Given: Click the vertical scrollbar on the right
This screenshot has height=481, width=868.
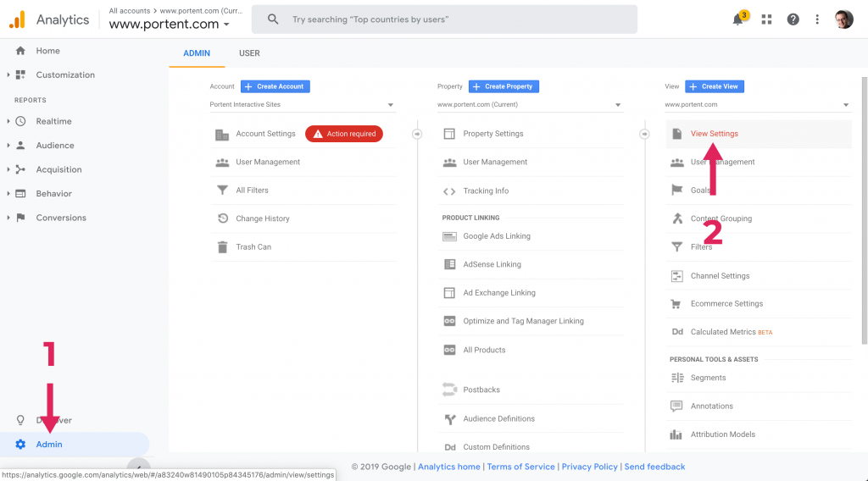Looking at the screenshot, I should [x=864, y=212].
